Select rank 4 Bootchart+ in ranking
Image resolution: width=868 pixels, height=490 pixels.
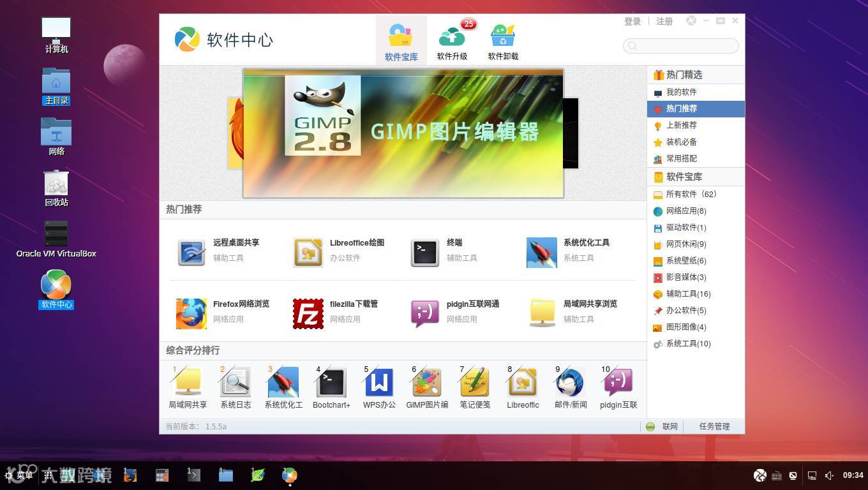(x=331, y=387)
